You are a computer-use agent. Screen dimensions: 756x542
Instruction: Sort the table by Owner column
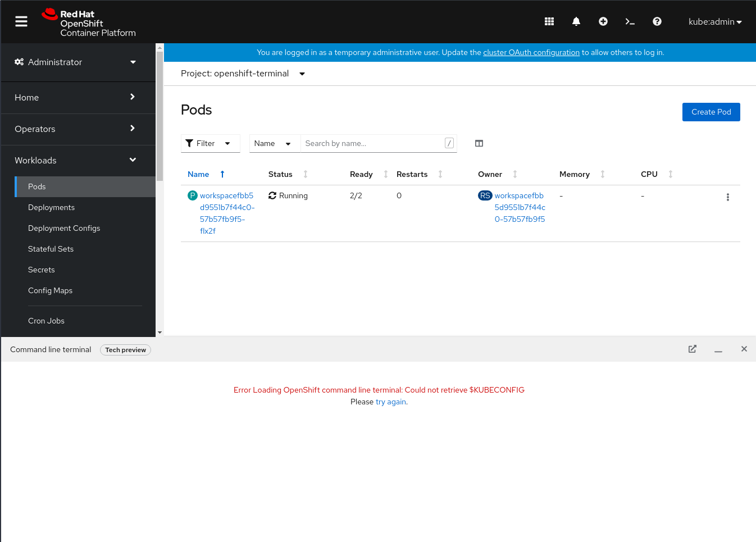(x=498, y=174)
